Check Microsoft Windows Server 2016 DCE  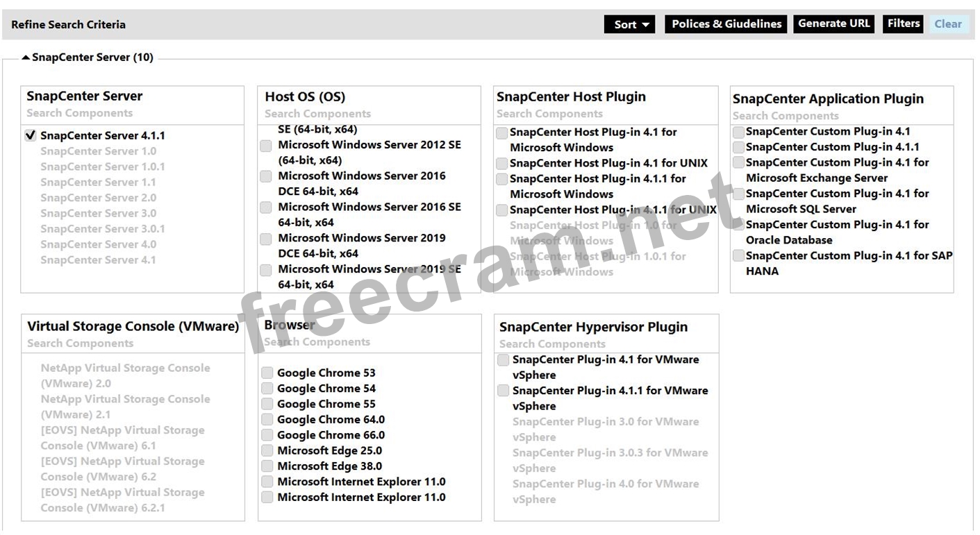pyautogui.click(x=266, y=177)
